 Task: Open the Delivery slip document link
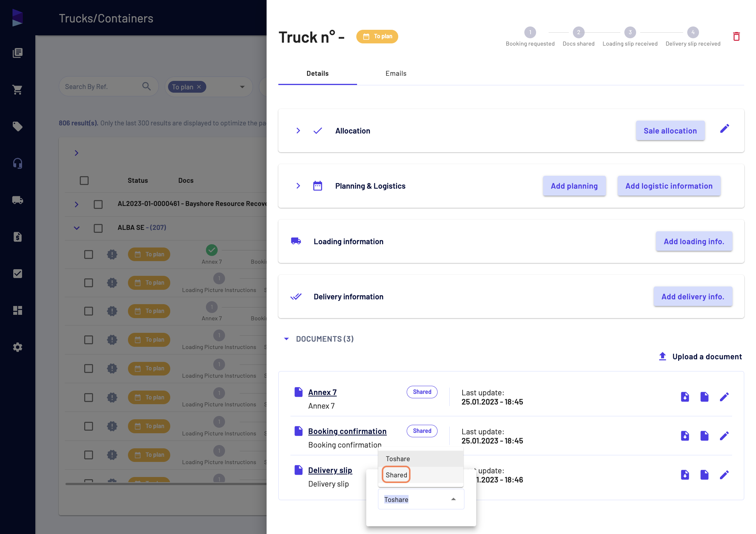pos(330,470)
